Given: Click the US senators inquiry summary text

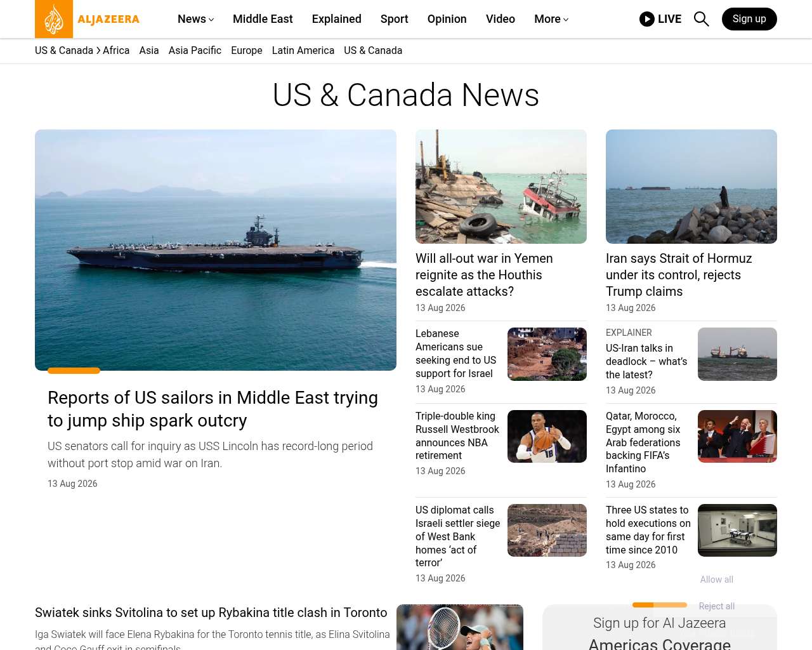Looking at the screenshot, I should (210, 454).
